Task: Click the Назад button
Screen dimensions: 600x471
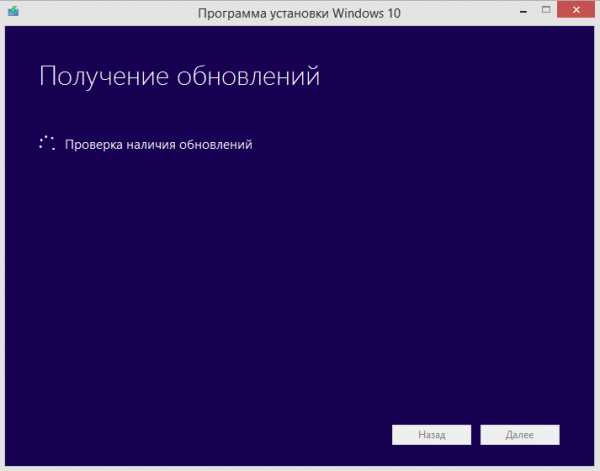Action: (431, 435)
